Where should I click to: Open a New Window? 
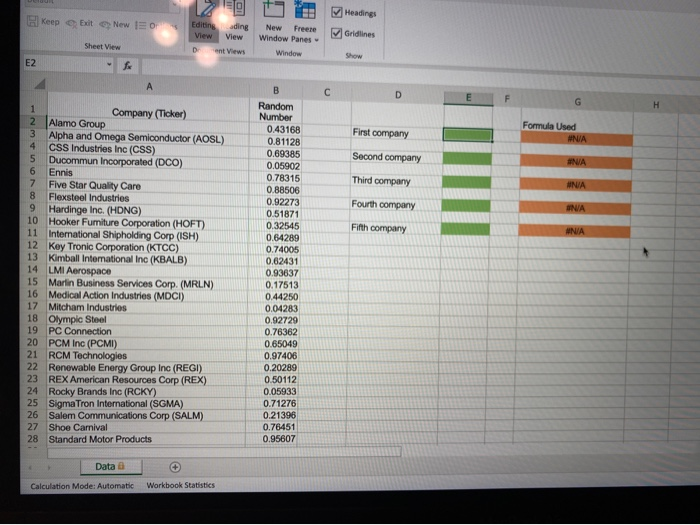273,22
